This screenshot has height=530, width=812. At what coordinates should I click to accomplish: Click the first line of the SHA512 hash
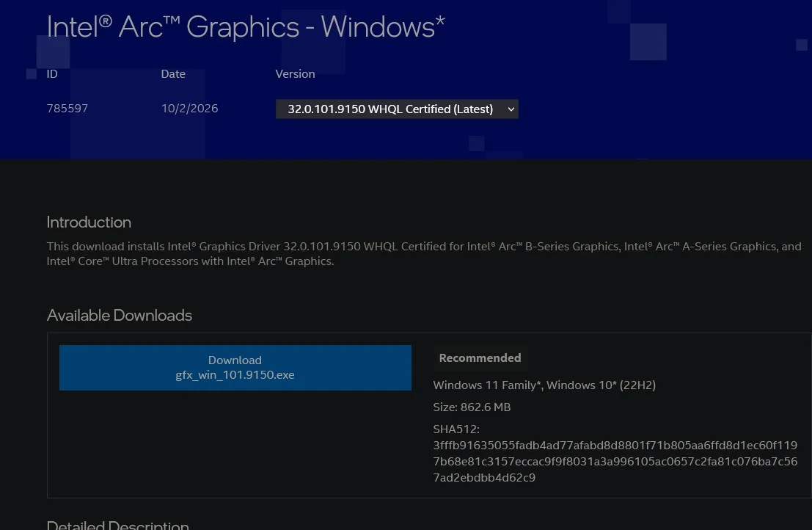(615, 445)
